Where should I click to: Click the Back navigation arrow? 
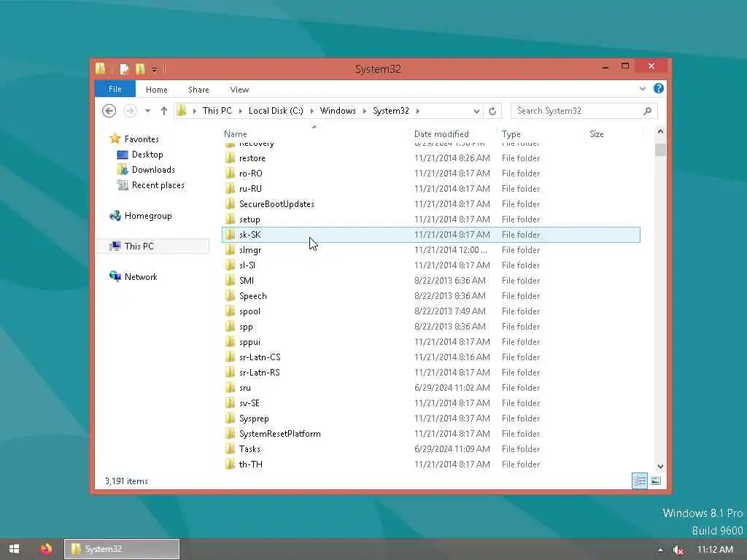pyautogui.click(x=109, y=111)
